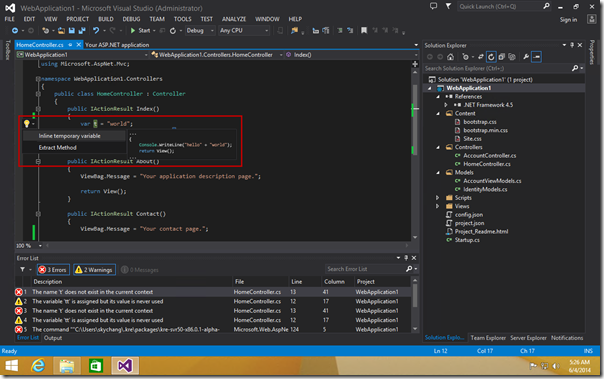The height and width of the screenshot is (379, 604).
Task: Open Internet Explorer from the taskbar
Action: coord(37,366)
